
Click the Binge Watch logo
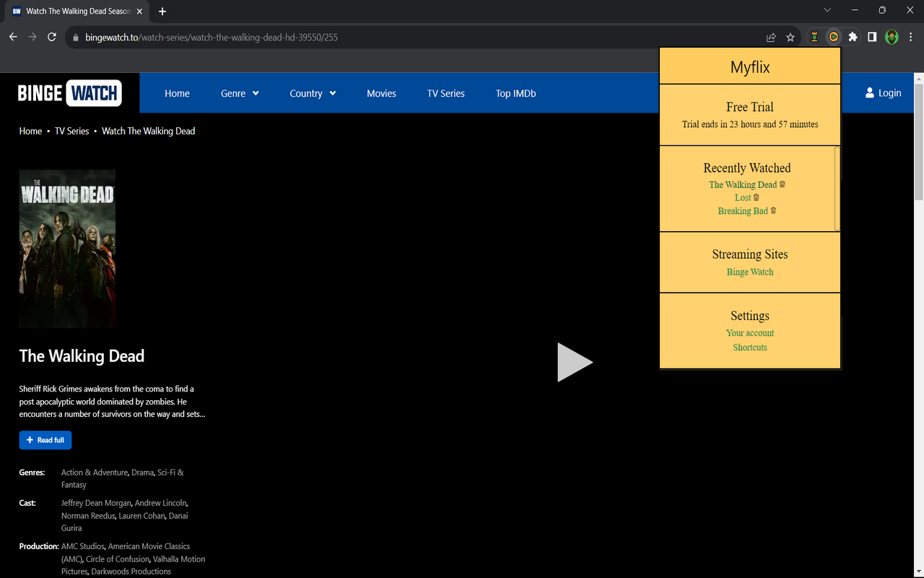(69, 92)
